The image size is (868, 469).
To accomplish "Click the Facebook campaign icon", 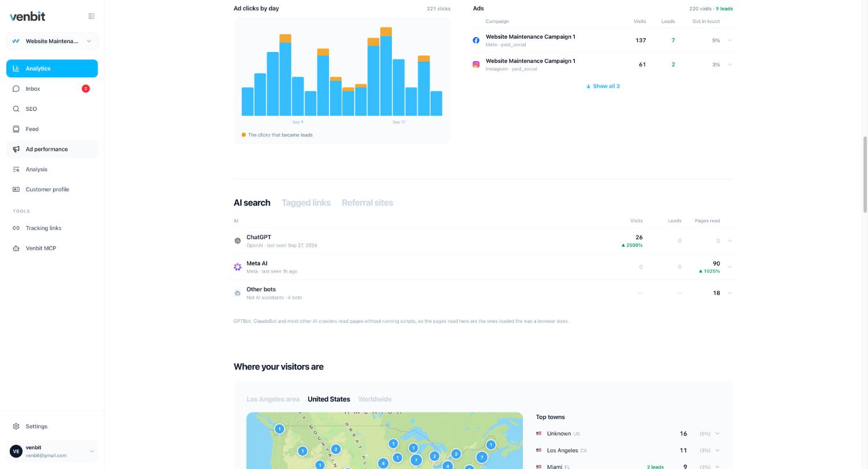I will click(x=476, y=40).
